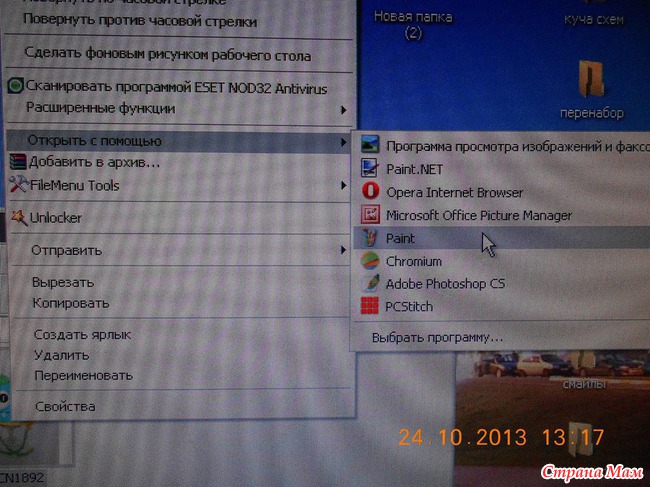The height and width of the screenshot is (487, 650).
Task: Click the Chromium icon in submenu
Action: (x=371, y=261)
